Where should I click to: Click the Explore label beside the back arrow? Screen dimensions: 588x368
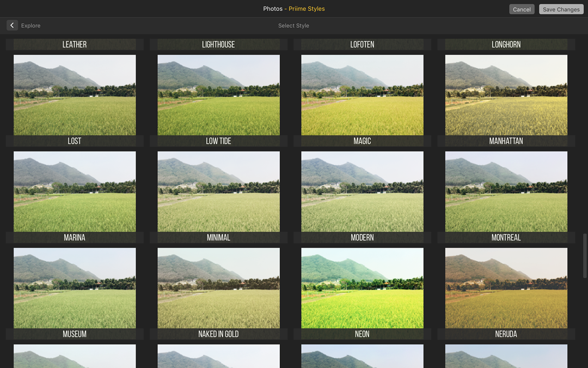[30, 26]
